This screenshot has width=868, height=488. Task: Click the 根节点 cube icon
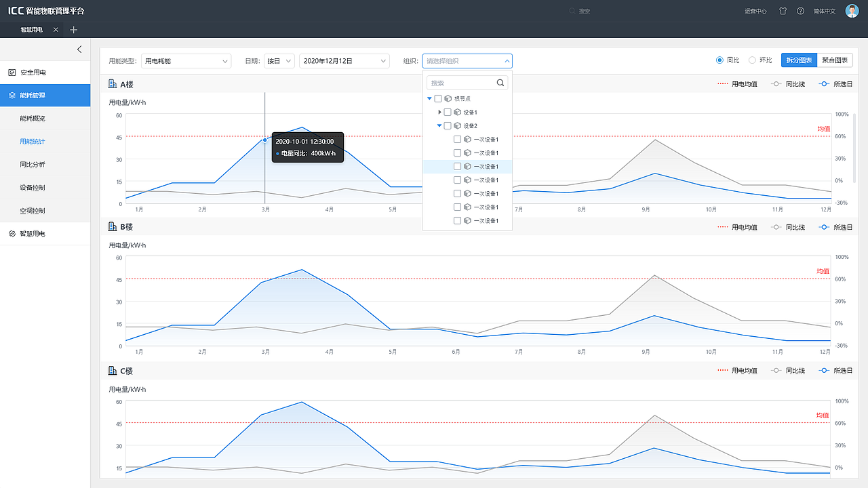tap(448, 99)
